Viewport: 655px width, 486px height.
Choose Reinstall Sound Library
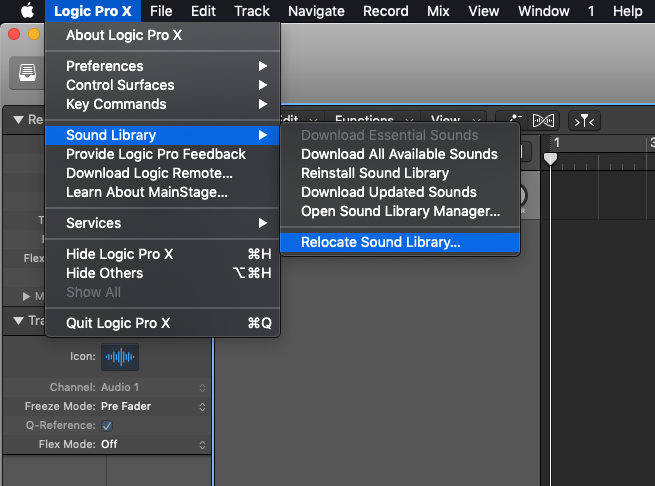(400, 173)
